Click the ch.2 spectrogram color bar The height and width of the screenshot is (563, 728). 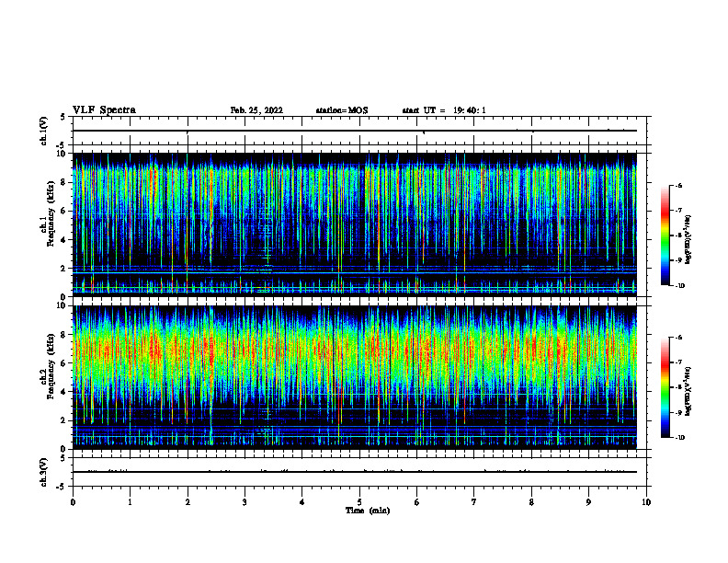click(x=665, y=387)
